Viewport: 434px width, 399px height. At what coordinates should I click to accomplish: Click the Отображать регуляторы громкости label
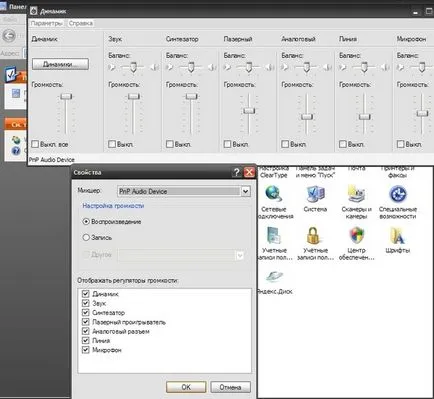coord(128,280)
